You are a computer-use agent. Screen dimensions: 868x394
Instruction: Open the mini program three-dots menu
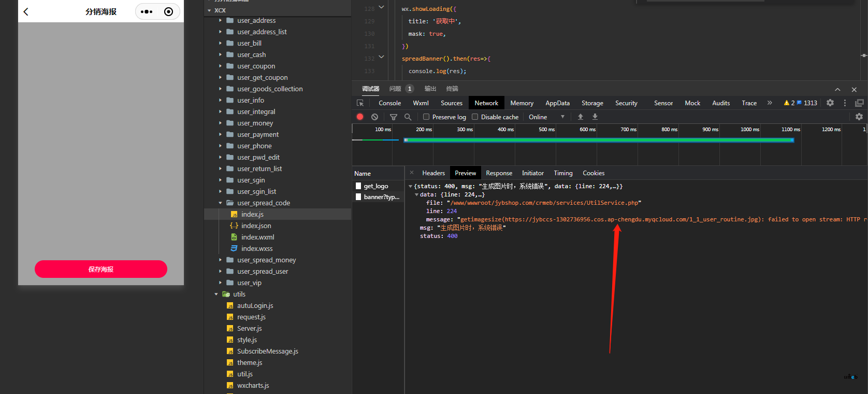tap(147, 11)
